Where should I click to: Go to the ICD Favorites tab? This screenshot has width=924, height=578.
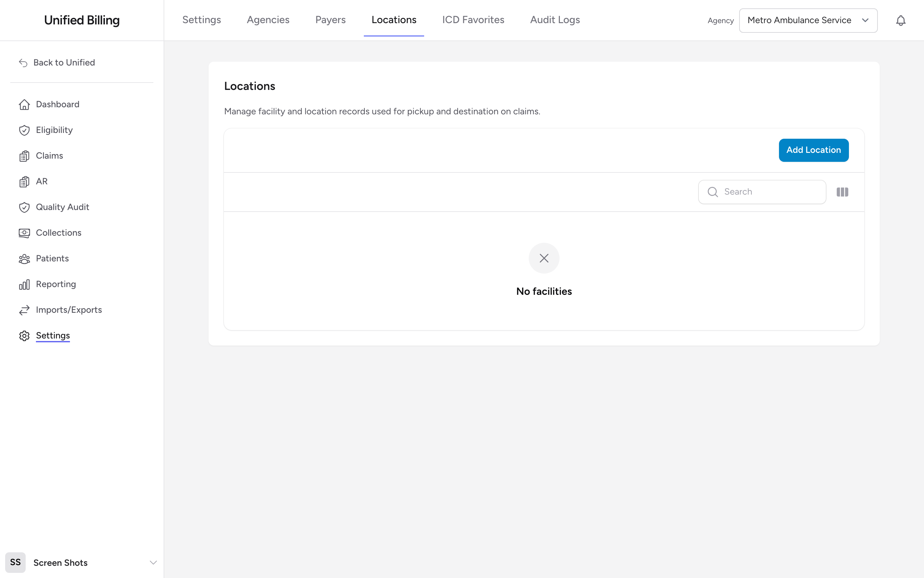(473, 20)
